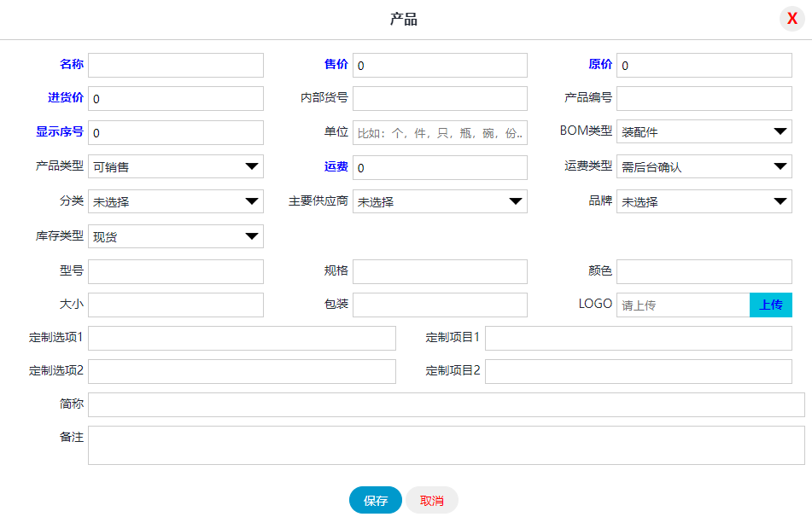This screenshot has height=517, width=812.
Task: Select a category in 分类 dropdown
Action: coord(175,201)
